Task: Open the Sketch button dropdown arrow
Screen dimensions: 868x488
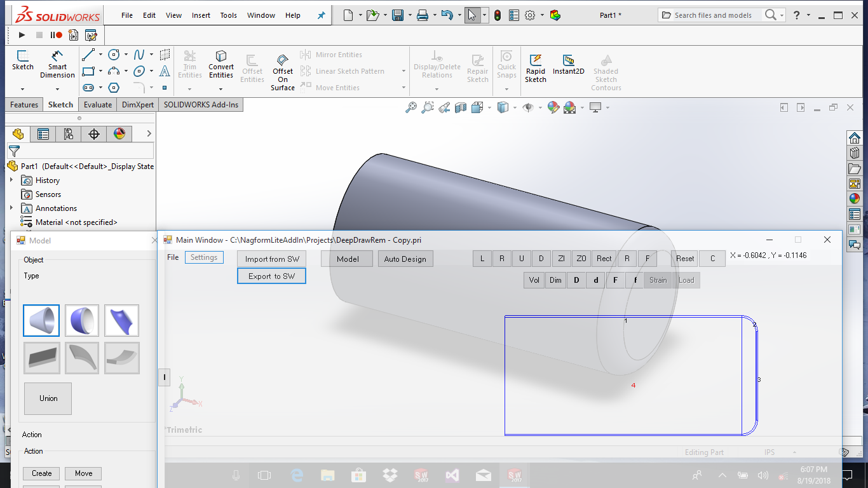Action: (x=22, y=89)
